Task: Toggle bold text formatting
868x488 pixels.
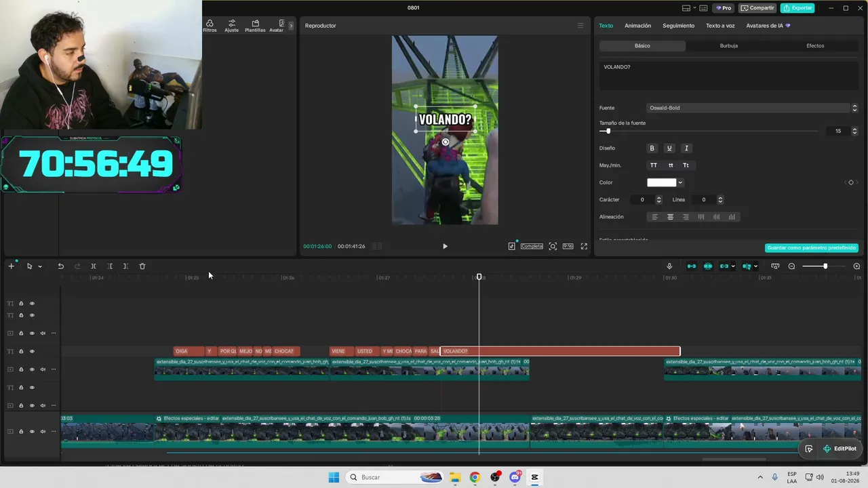Action: pyautogui.click(x=652, y=148)
